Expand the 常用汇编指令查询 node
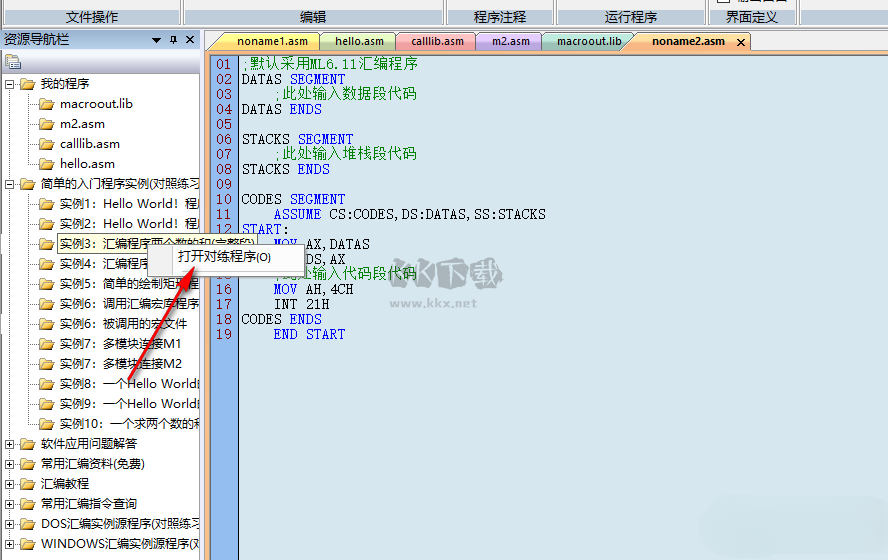 pyautogui.click(x=10, y=504)
